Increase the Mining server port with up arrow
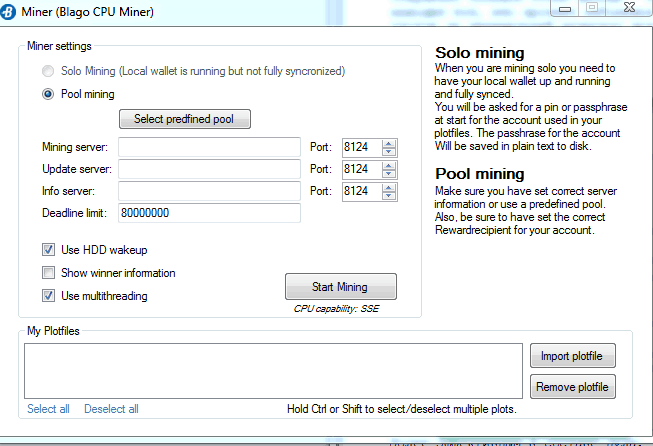653x446 pixels. click(389, 144)
